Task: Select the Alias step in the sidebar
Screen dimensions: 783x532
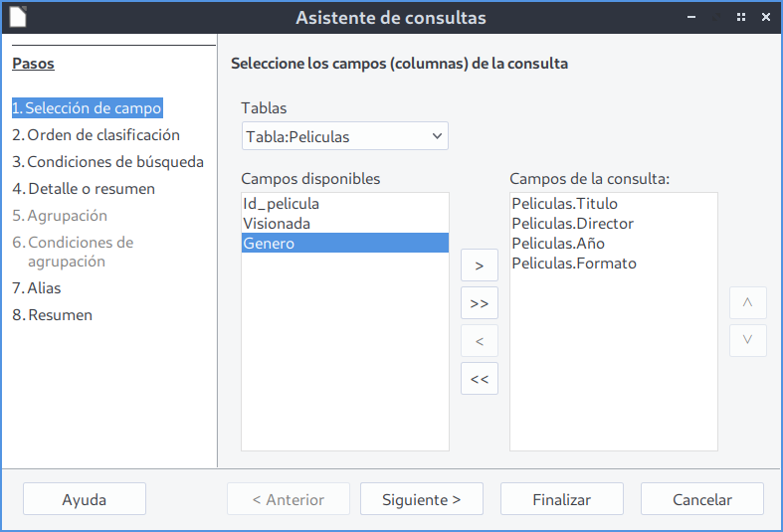Action: click(37, 287)
